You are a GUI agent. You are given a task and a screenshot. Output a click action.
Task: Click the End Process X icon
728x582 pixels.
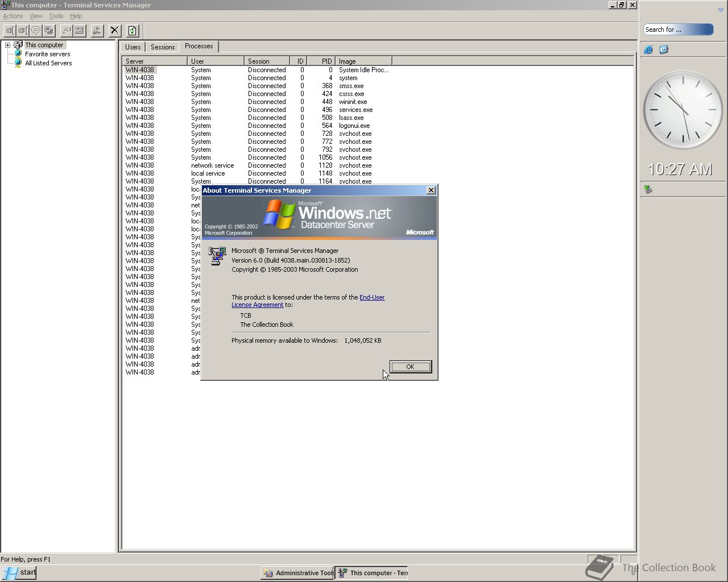[115, 31]
